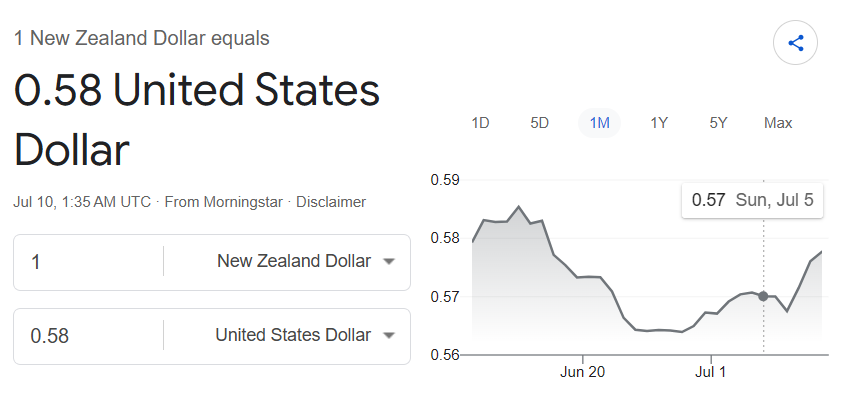Click the Jun 20 label on chart axis
861x398 pixels.
[583, 372]
